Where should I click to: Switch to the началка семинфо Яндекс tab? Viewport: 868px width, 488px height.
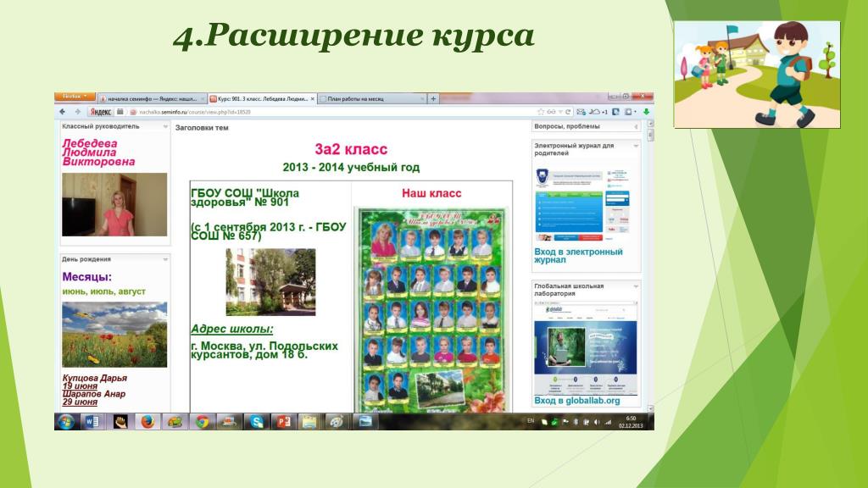[151, 98]
